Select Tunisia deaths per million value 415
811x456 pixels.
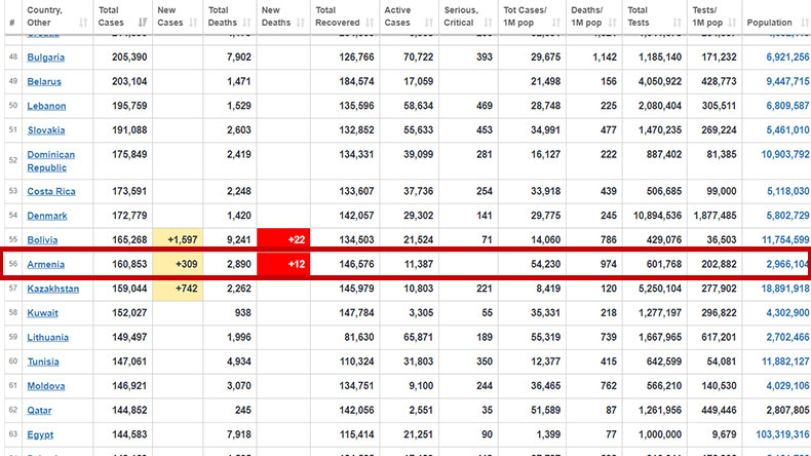pyautogui.click(x=608, y=361)
